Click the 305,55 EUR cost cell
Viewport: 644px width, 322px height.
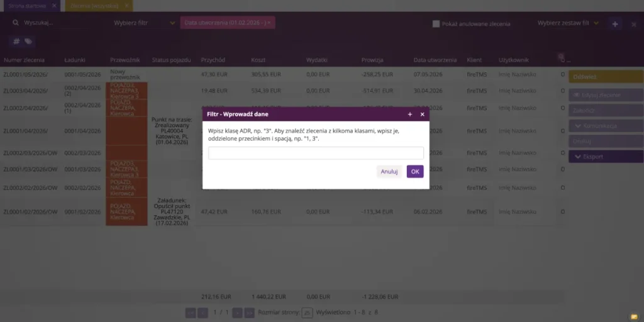coord(266,74)
